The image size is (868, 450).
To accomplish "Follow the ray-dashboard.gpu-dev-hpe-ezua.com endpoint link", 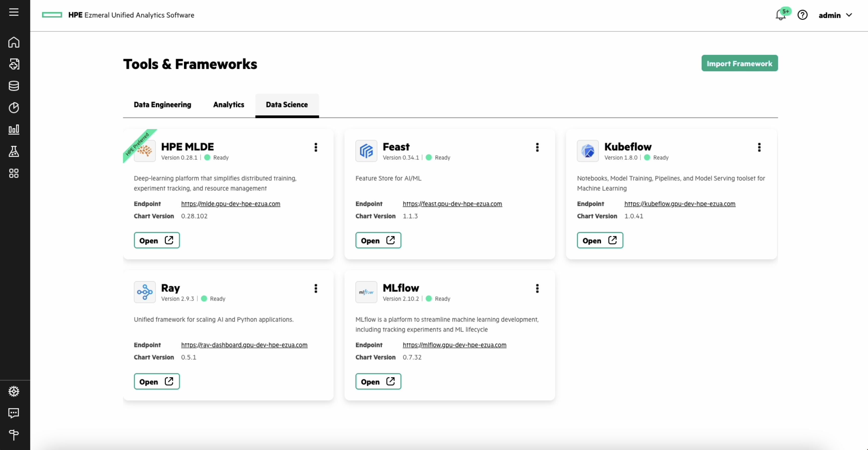I will (x=244, y=345).
